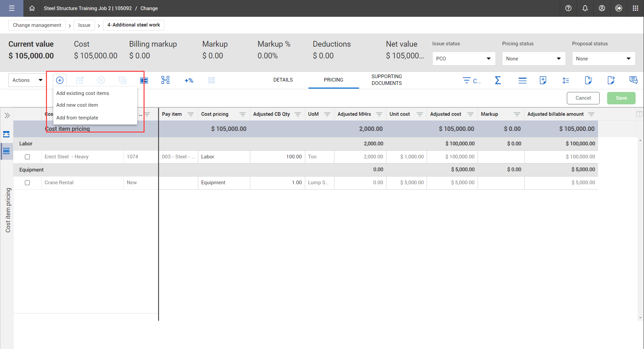Expand the left side panel chevrons
This screenshot has height=349, width=644.
tap(7, 116)
